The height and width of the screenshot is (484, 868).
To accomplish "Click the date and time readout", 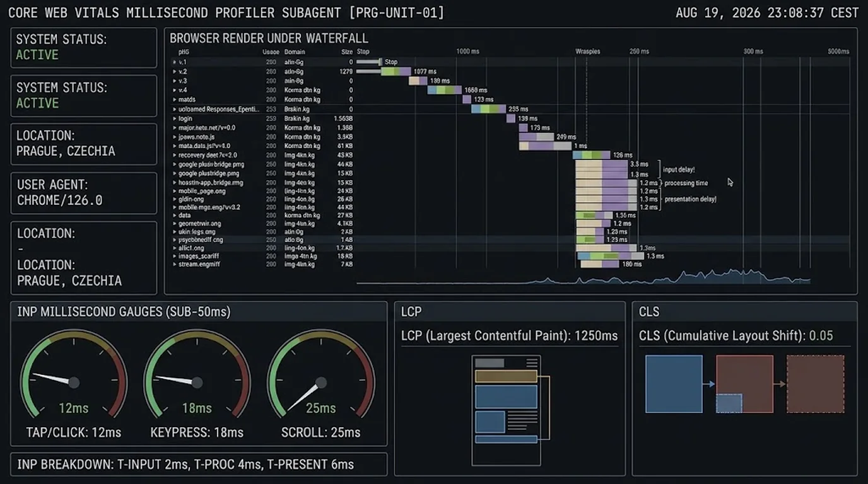I will (x=767, y=13).
